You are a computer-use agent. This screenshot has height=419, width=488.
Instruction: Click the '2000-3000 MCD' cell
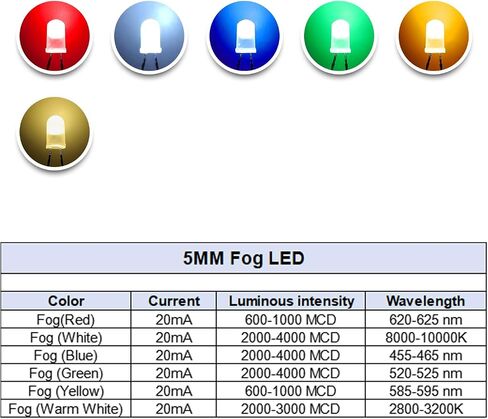[291, 409]
